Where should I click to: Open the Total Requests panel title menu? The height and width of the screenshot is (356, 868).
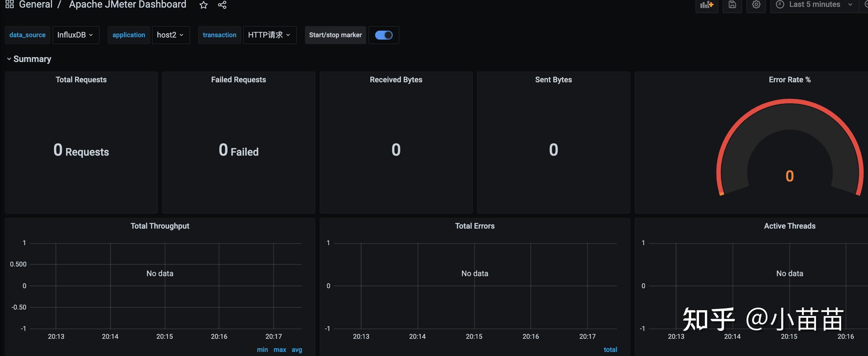(x=81, y=80)
